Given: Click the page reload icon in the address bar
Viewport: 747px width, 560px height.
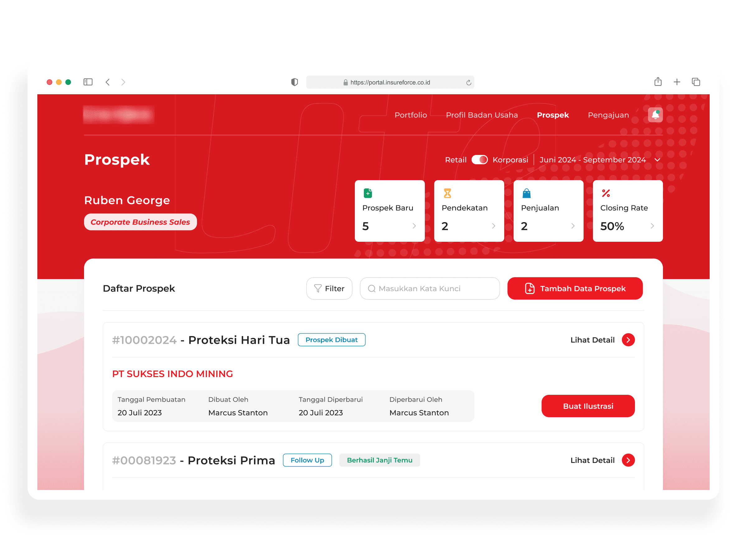Looking at the screenshot, I should tap(468, 83).
